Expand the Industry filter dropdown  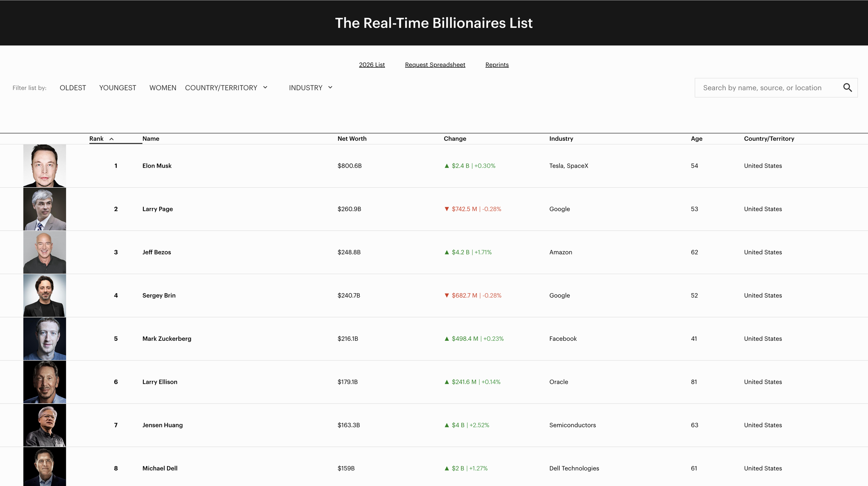[x=310, y=88]
